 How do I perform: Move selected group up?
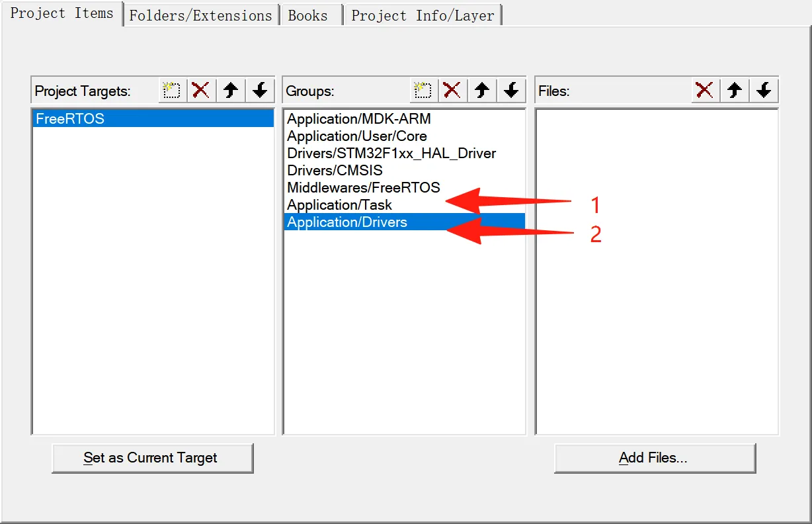click(x=482, y=91)
